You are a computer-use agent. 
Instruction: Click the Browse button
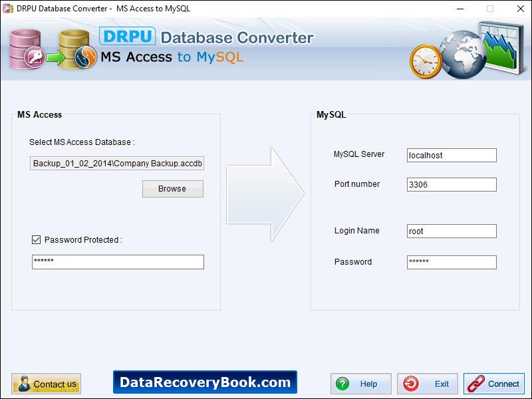click(x=172, y=189)
